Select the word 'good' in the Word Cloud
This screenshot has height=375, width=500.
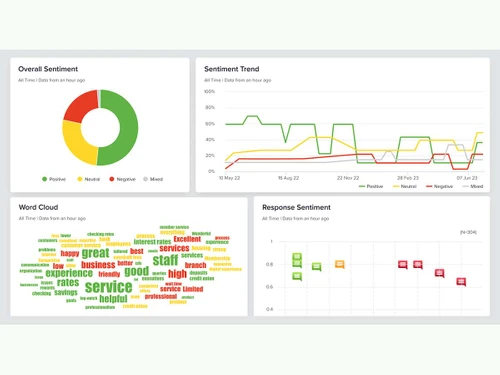pos(136,271)
